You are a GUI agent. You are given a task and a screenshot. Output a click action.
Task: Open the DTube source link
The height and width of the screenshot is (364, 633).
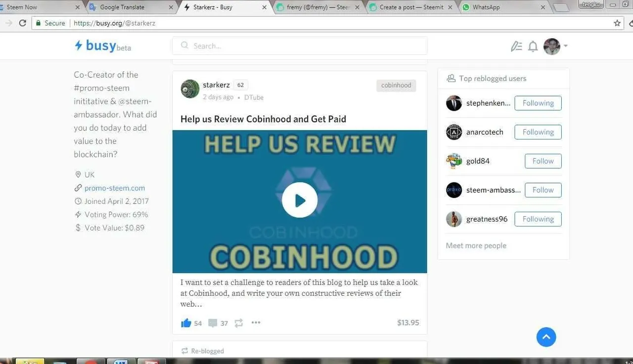coord(254,97)
